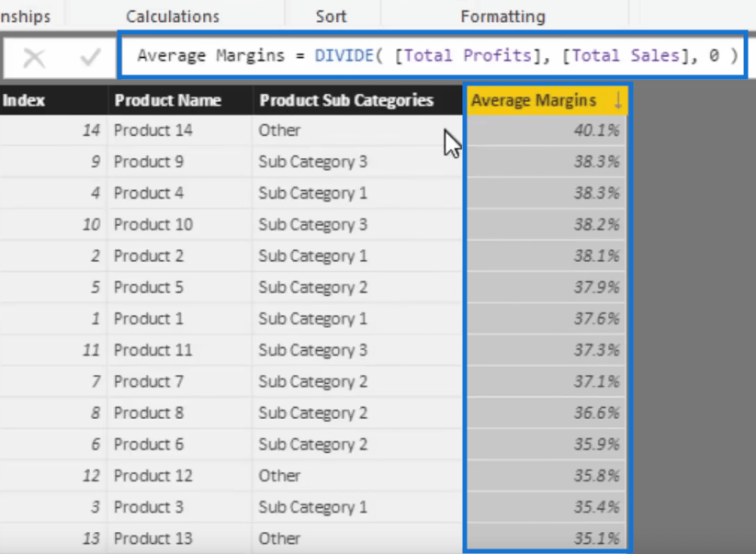Select the Product Name column header
The height and width of the screenshot is (554, 756).
point(180,100)
